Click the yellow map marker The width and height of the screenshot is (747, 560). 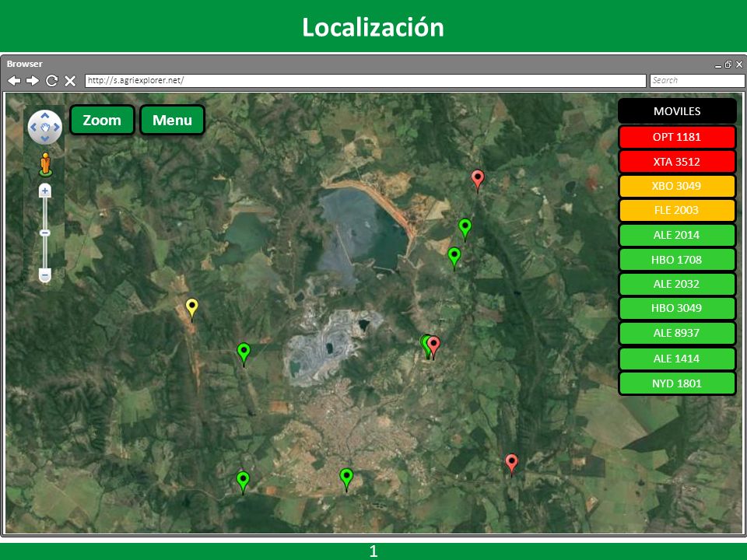click(191, 309)
